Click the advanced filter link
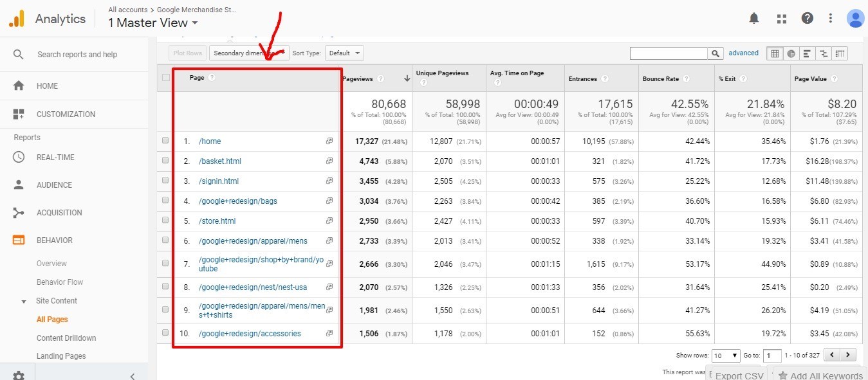The width and height of the screenshot is (868, 380). click(x=743, y=53)
